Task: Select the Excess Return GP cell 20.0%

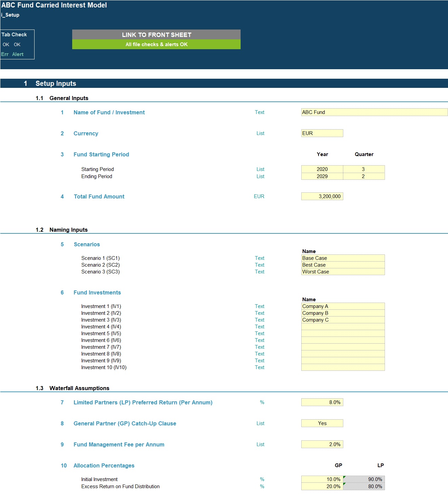Action: point(322,486)
